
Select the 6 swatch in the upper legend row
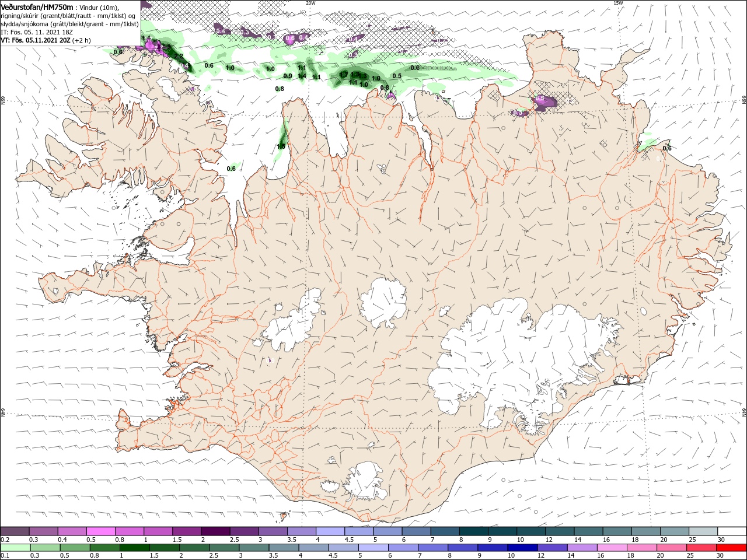point(416,531)
